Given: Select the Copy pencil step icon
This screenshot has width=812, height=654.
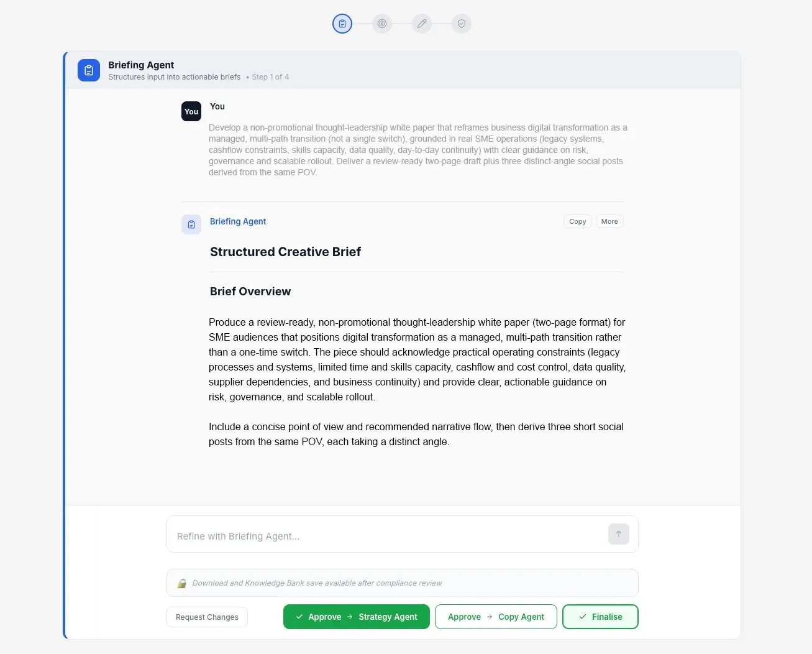Looking at the screenshot, I should [x=422, y=24].
